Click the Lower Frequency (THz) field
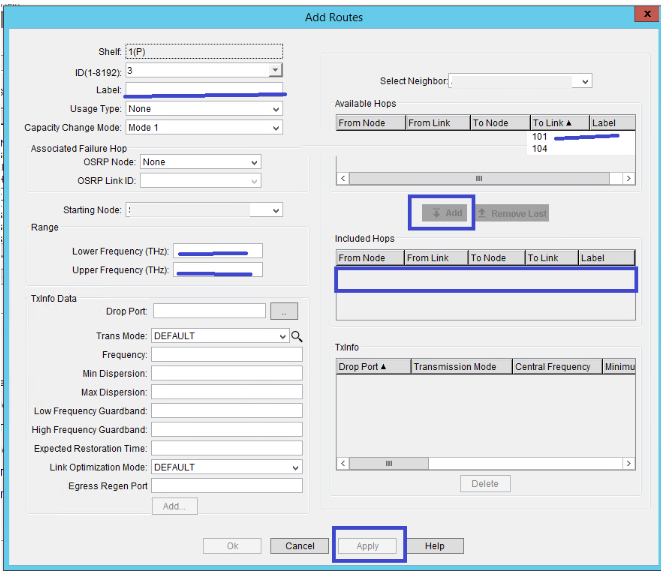661x573 pixels. (218, 251)
